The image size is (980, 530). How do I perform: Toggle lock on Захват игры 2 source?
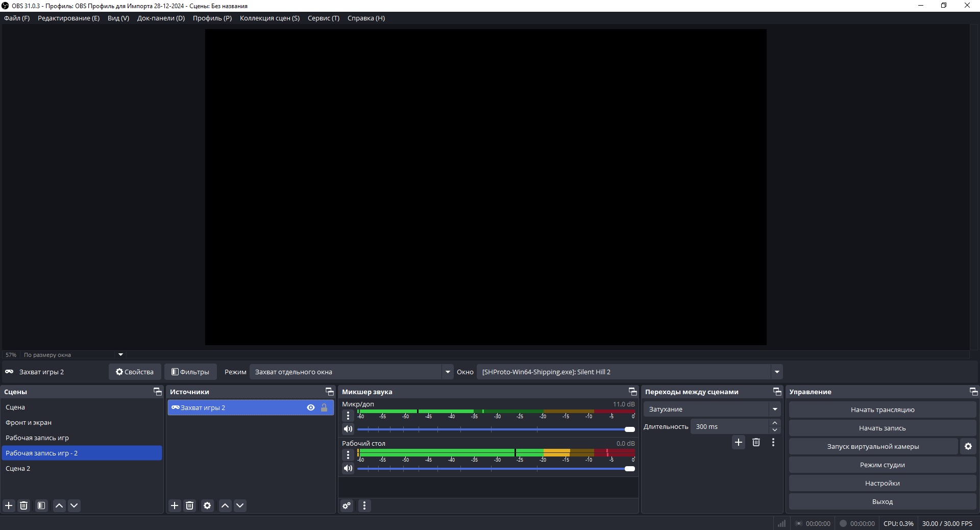click(324, 407)
